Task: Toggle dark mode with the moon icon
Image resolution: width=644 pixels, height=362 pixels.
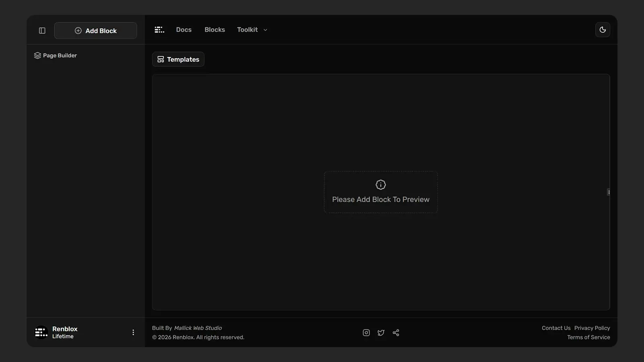Action: (603, 29)
